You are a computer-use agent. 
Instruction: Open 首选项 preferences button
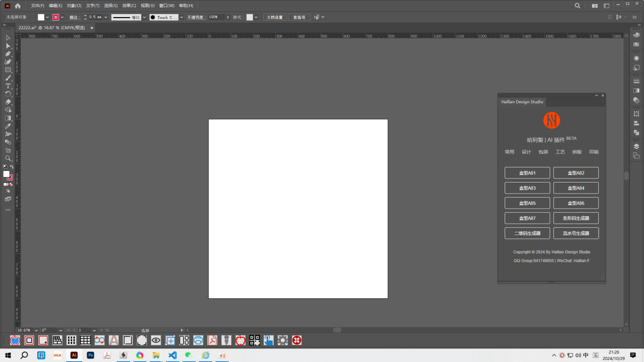[x=299, y=17]
